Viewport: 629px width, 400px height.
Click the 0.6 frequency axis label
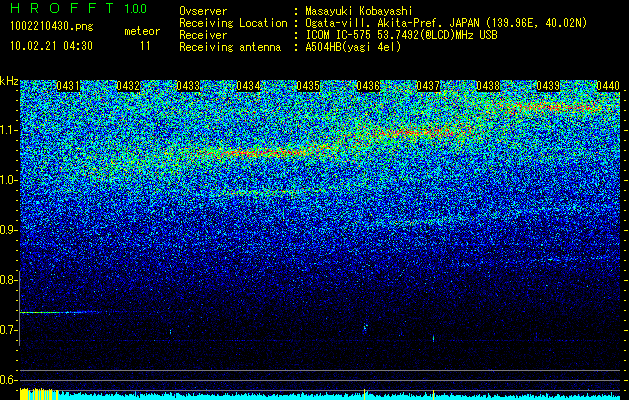click(9, 380)
